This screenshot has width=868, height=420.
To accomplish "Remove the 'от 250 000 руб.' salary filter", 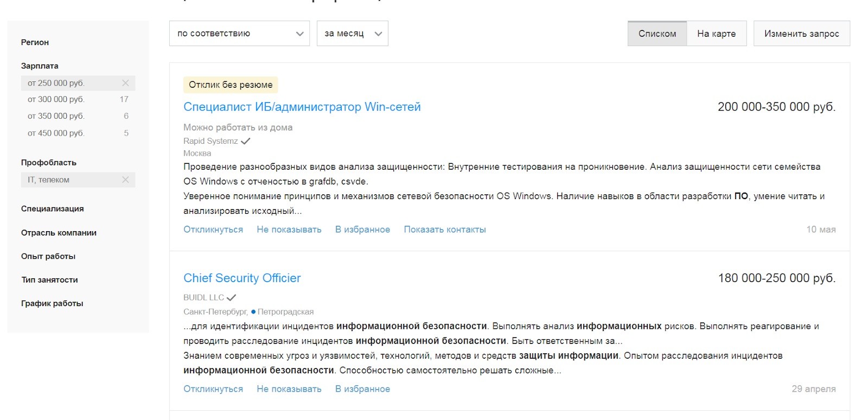I will [126, 82].
